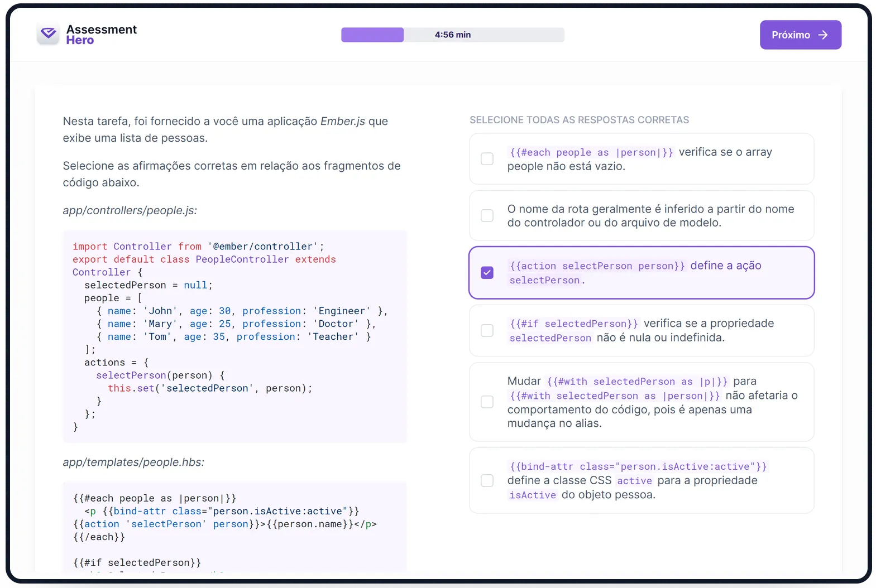The width and height of the screenshot is (876, 588).
Task: Click 'mudança no alias.' answer text
Action: pos(554,423)
